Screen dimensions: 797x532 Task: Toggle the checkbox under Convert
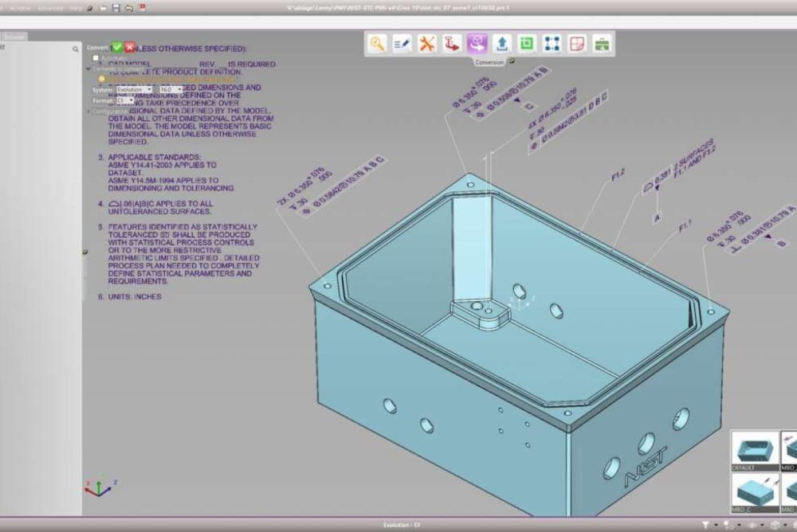coord(96,58)
